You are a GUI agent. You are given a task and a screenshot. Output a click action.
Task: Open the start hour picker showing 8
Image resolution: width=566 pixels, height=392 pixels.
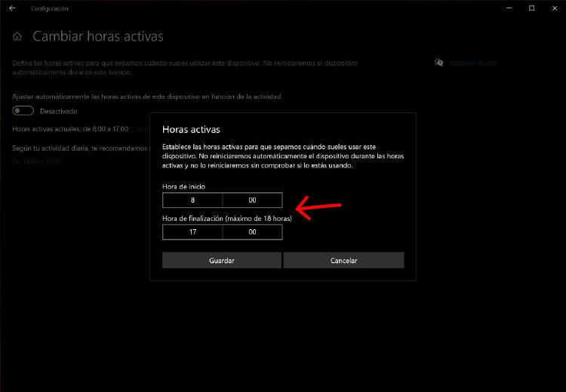[x=192, y=201]
